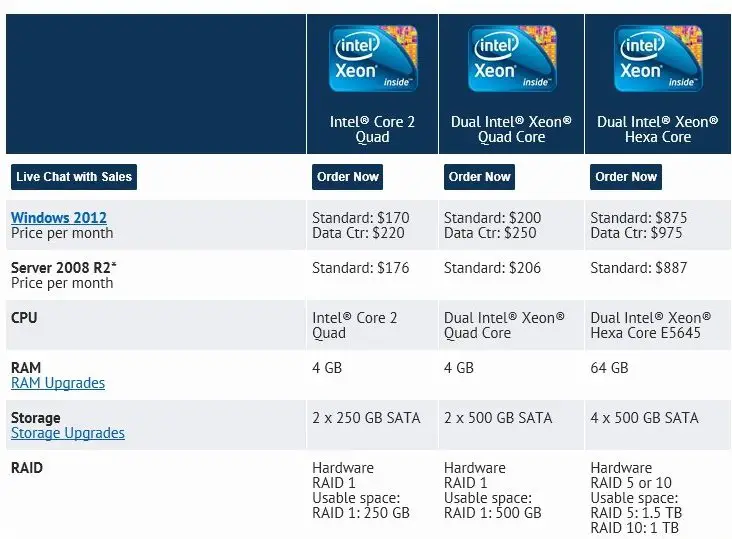Click the RAID 1: 250 GB text

[361, 513]
